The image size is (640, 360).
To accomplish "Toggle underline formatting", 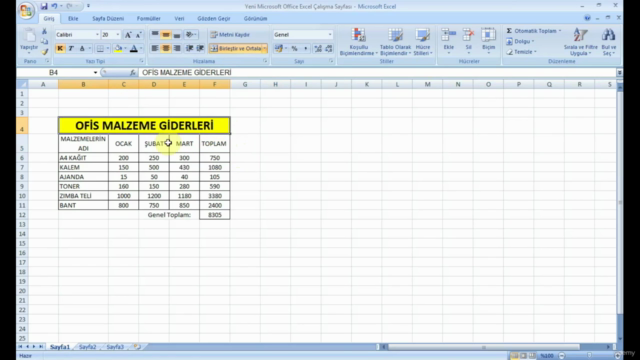I will [x=82, y=49].
